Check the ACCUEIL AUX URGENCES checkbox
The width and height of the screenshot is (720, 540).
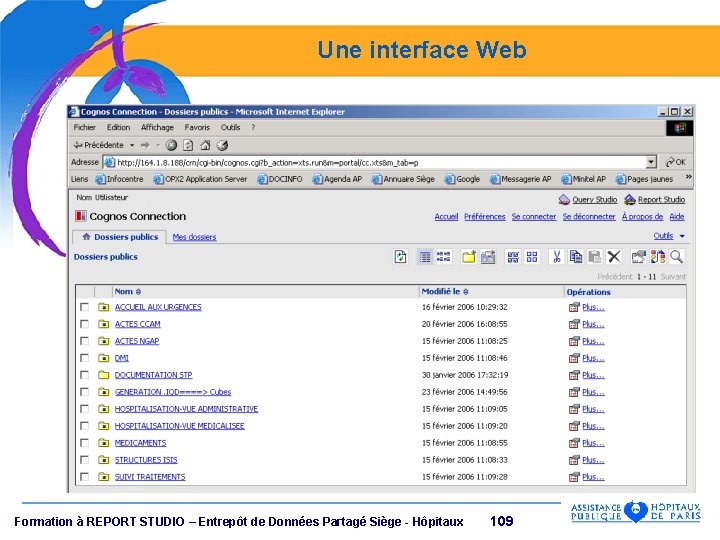coord(84,307)
